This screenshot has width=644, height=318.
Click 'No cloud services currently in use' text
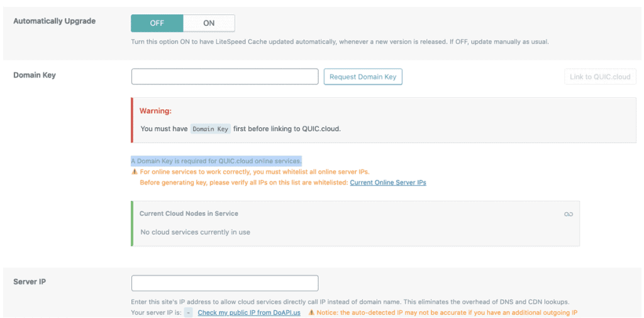(x=195, y=232)
